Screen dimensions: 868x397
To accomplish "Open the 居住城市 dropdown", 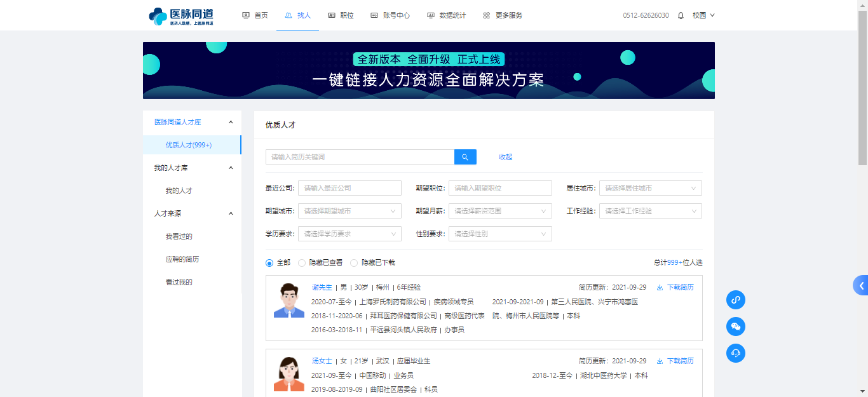I will [650, 188].
